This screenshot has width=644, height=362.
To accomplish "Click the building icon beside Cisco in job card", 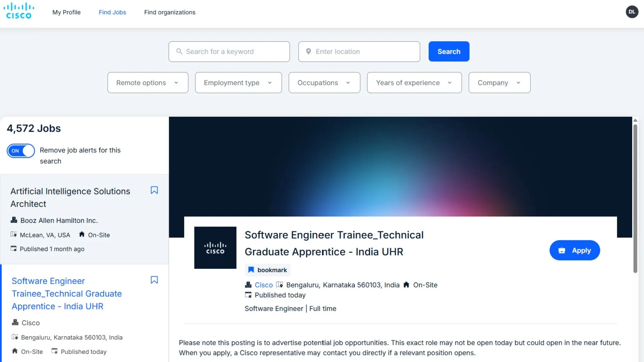I will [15, 322].
